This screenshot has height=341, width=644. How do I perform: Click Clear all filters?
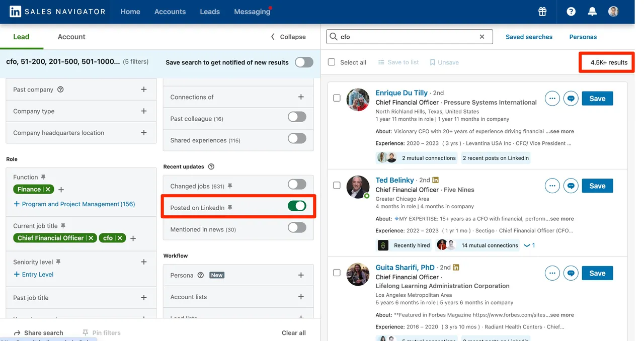(294, 333)
